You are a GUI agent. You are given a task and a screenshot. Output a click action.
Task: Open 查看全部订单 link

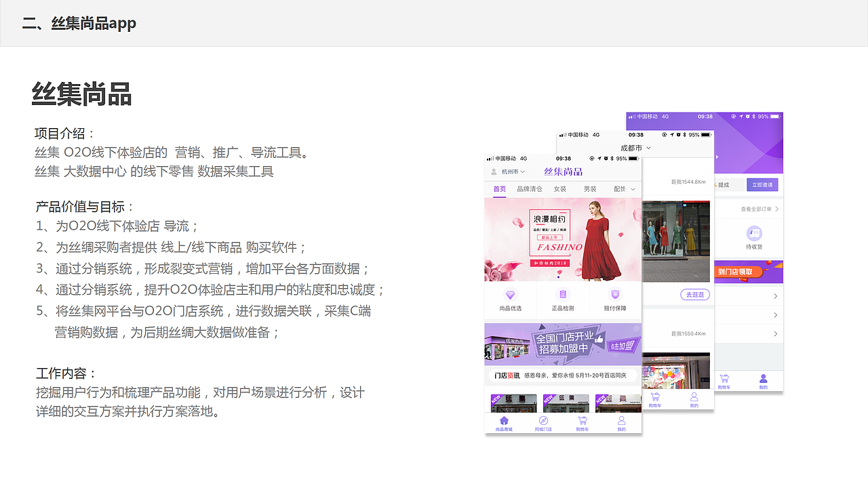point(759,209)
